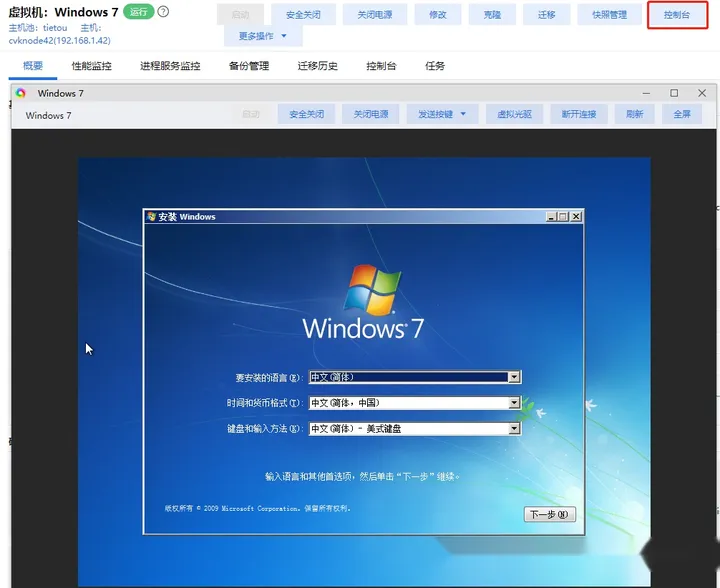The image size is (720, 588).
Task: Click the 克隆 button
Action: coord(492,15)
